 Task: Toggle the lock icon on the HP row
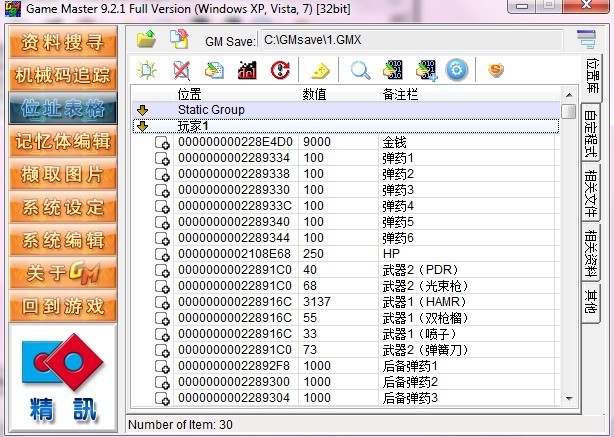(x=162, y=255)
